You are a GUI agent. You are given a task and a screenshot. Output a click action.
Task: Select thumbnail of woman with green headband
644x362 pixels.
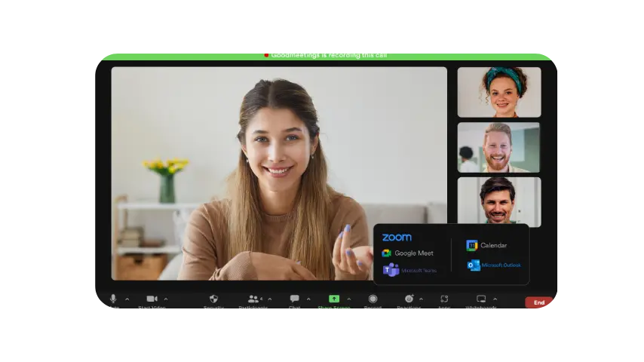pos(499,92)
